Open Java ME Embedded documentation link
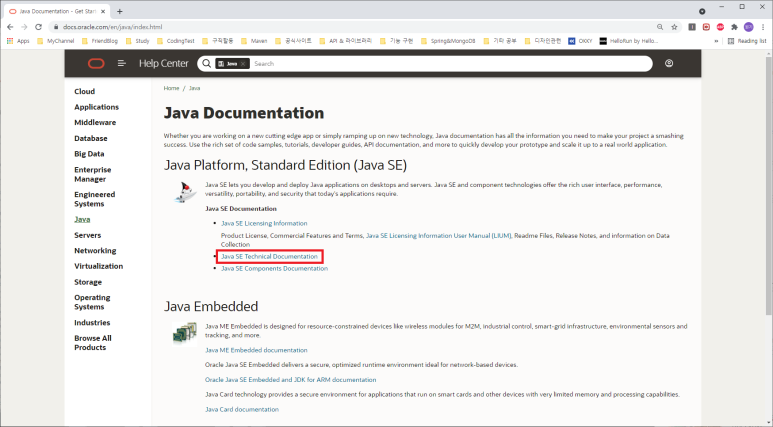 (256, 350)
